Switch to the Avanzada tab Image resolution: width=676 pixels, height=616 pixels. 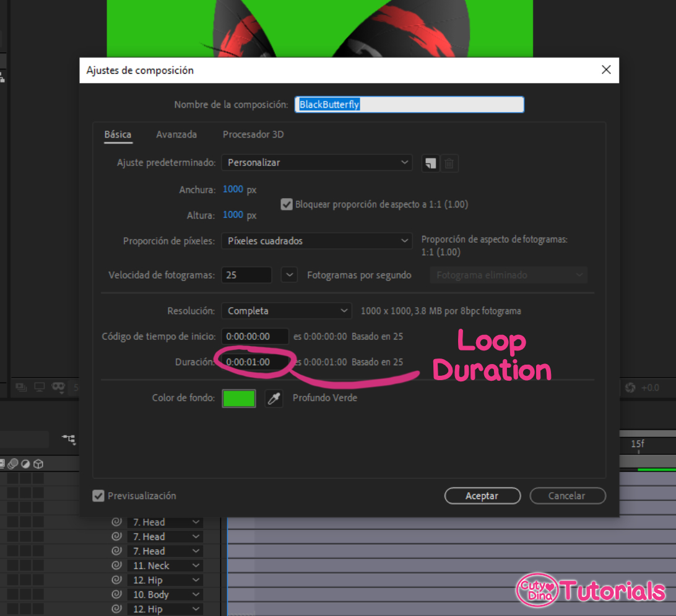point(176,134)
